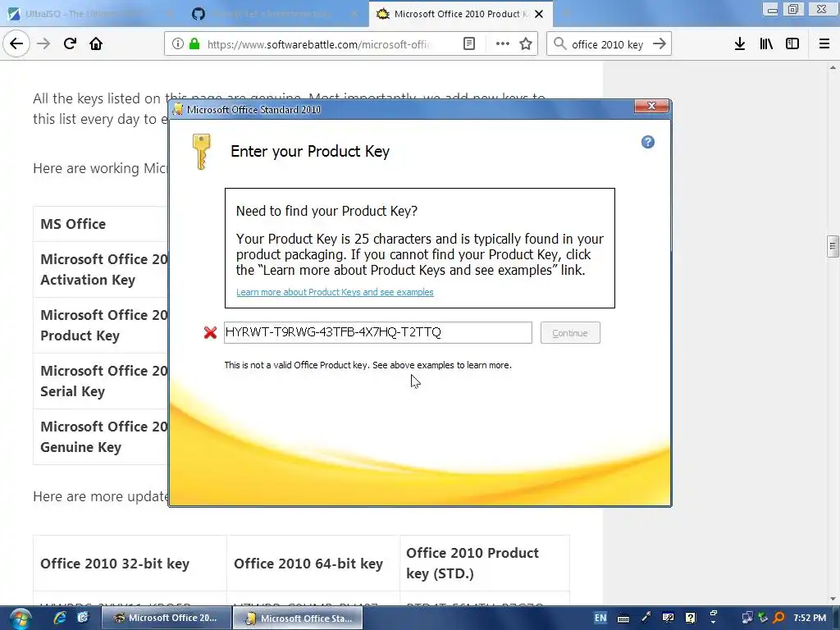Image resolution: width=840 pixels, height=630 pixels.
Task: Switch to 'Microsoft Office 20...' Firefox taskbar button
Action: pos(166,619)
